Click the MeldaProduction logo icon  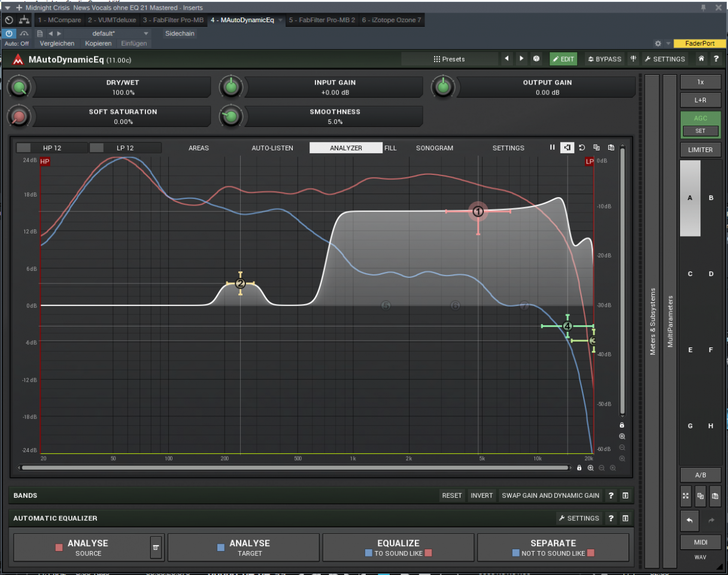(x=18, y=59)
